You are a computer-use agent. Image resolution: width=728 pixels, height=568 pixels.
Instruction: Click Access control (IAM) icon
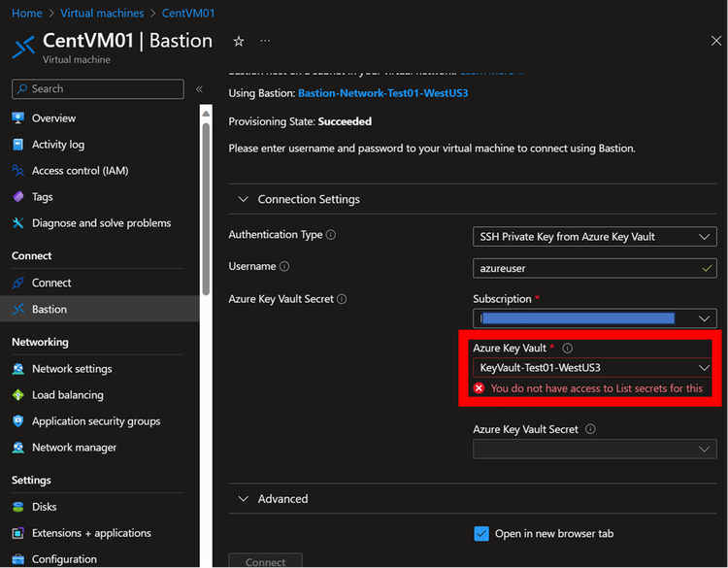[x=17, y=171]
